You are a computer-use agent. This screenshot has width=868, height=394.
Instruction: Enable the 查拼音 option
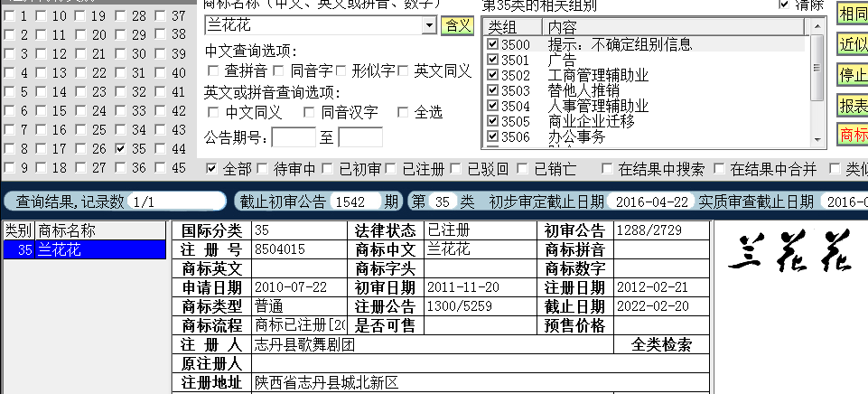213,70
